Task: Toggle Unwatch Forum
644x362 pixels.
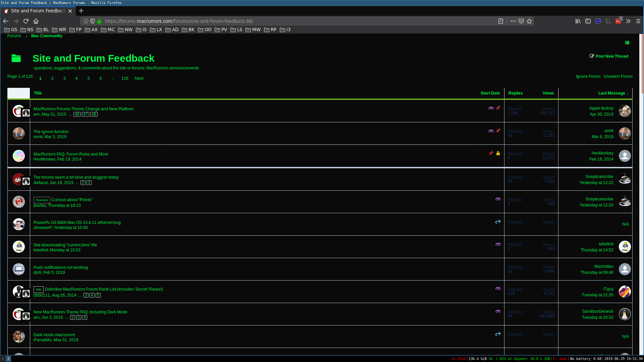Action: pyautogui.click(x=618, y=76)
